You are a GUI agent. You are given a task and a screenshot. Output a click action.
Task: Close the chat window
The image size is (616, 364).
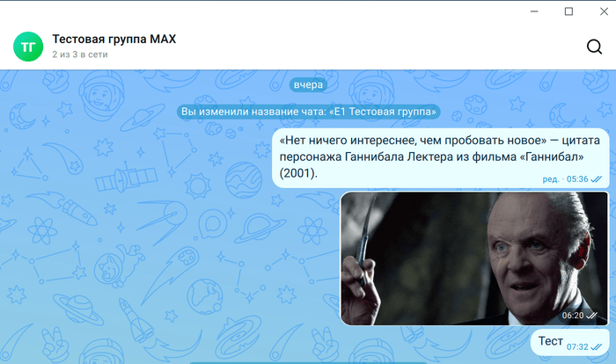pos(604,11)
